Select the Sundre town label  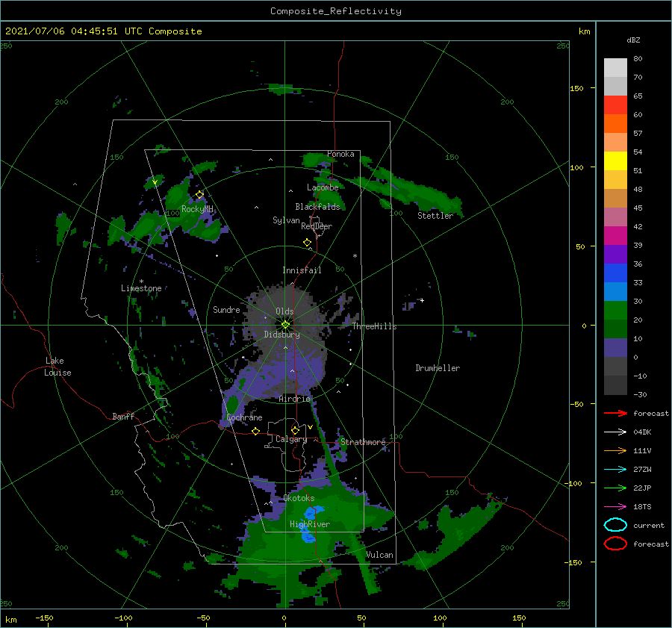pos(226,309)
